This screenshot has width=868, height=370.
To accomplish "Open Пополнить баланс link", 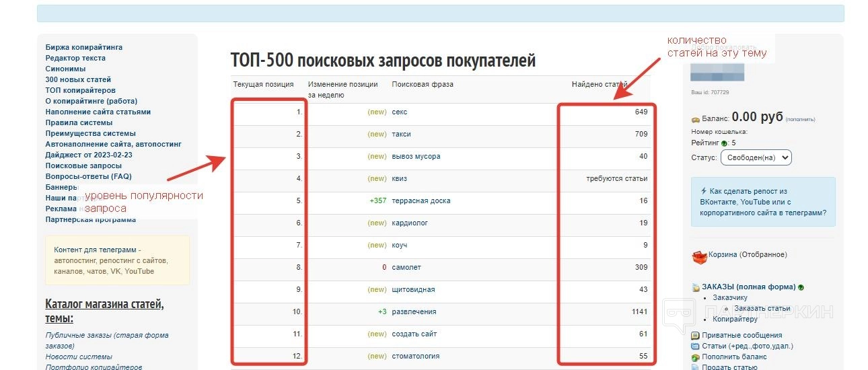I will point(734,357).
